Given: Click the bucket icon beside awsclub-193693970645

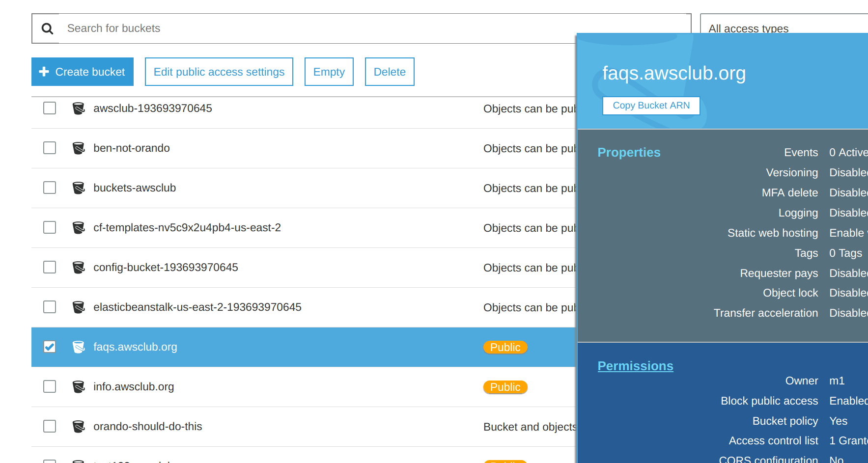Looking at the screenshot, I should point(79,108).
